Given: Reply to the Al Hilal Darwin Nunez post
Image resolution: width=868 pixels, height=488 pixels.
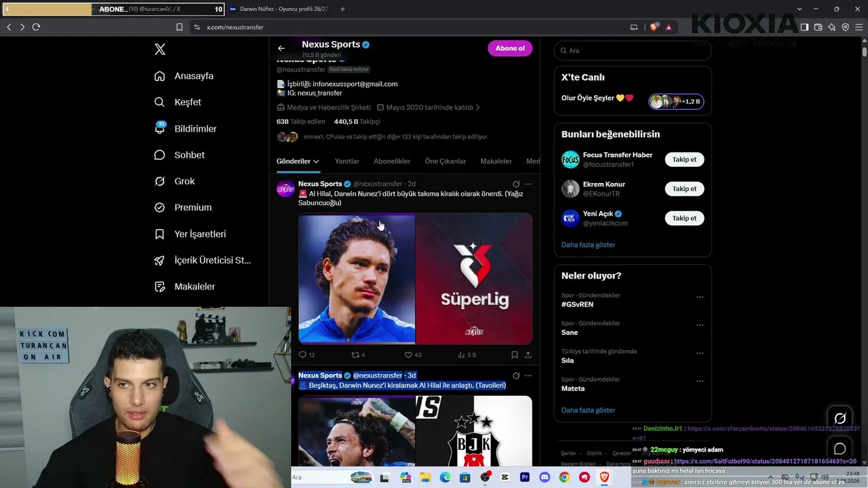Looking at the screenshot, I should click(307, 354).
